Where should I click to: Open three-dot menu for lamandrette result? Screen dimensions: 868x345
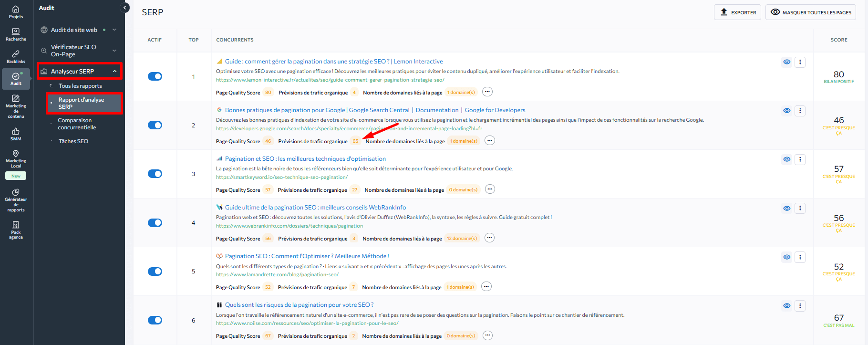tap(800, 257)
